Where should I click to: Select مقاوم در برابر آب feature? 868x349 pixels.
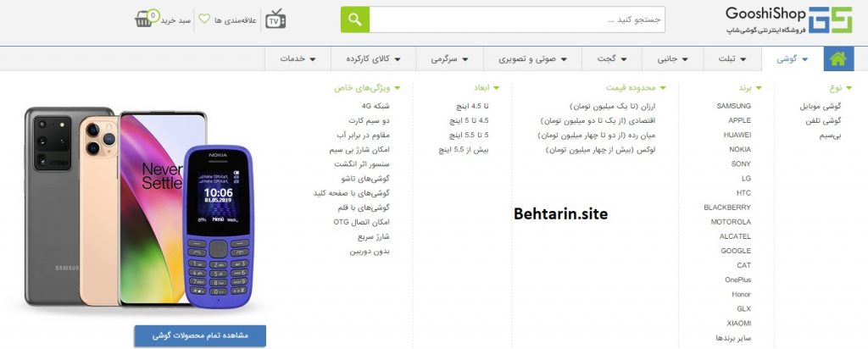coord(363,135)
